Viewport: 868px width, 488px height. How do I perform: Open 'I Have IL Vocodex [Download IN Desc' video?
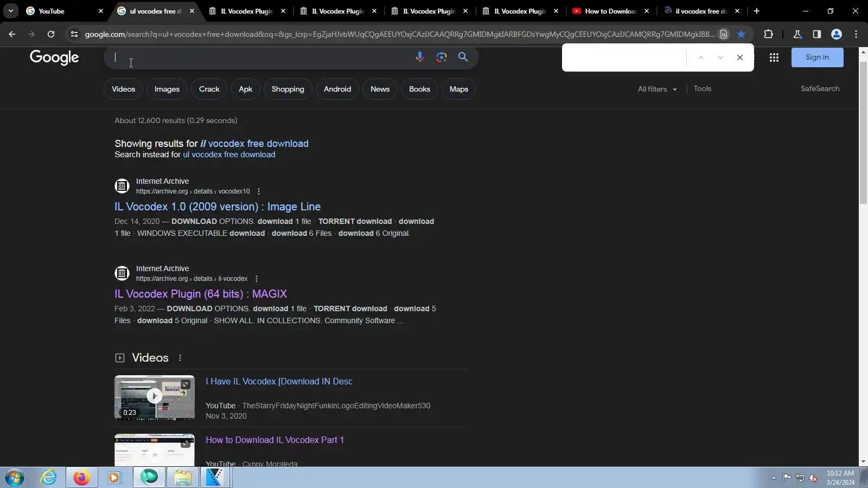[279, 382]
